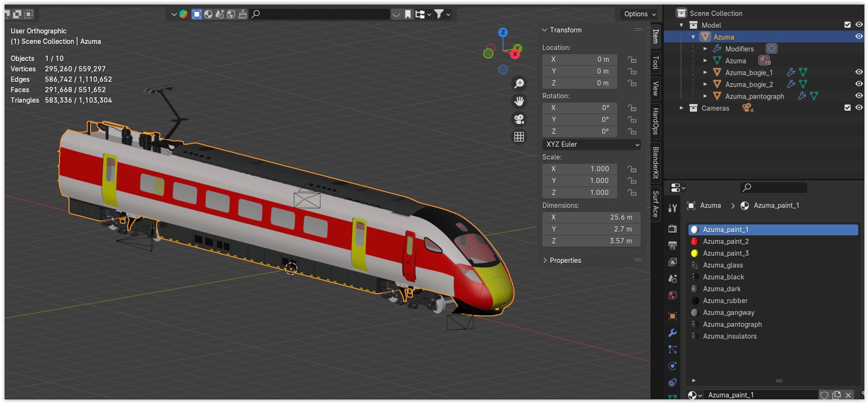Unlink material with X icon

click(848, 395)
